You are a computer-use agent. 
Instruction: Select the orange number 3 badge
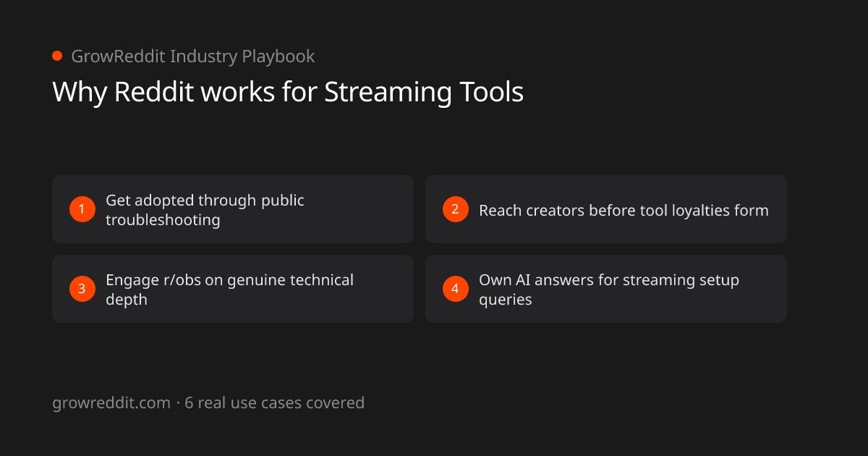point(82,289)
